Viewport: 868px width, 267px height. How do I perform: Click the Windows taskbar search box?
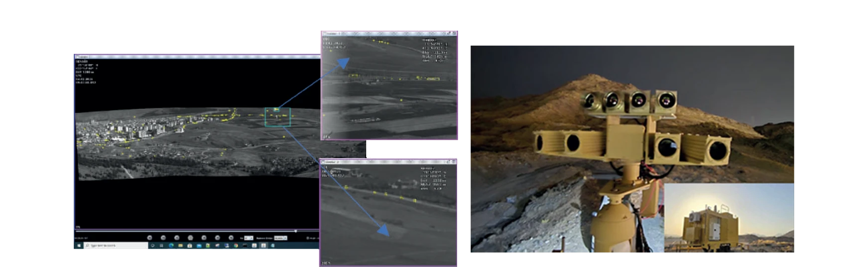[x=116, y=246]
